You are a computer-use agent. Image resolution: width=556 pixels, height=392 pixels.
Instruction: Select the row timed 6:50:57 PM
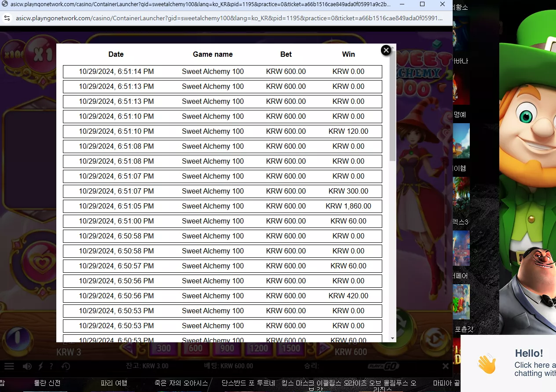[x=223, y=266]
